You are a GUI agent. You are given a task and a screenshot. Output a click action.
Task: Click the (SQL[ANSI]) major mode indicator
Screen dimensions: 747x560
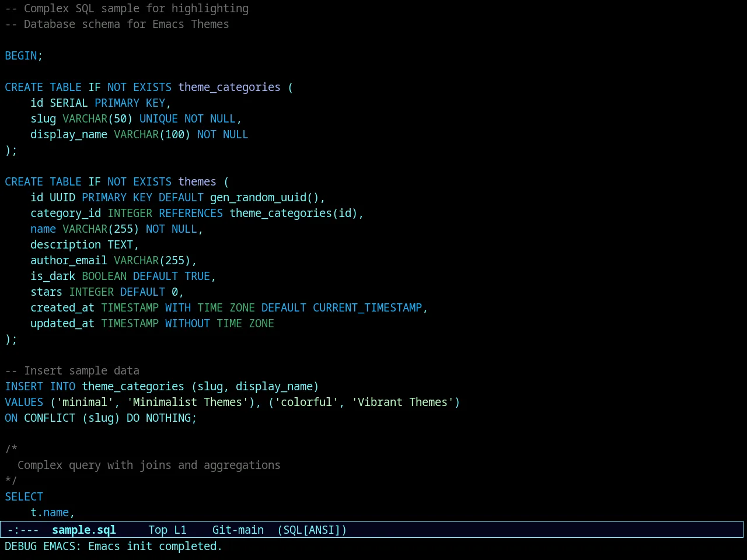[312, 530]
